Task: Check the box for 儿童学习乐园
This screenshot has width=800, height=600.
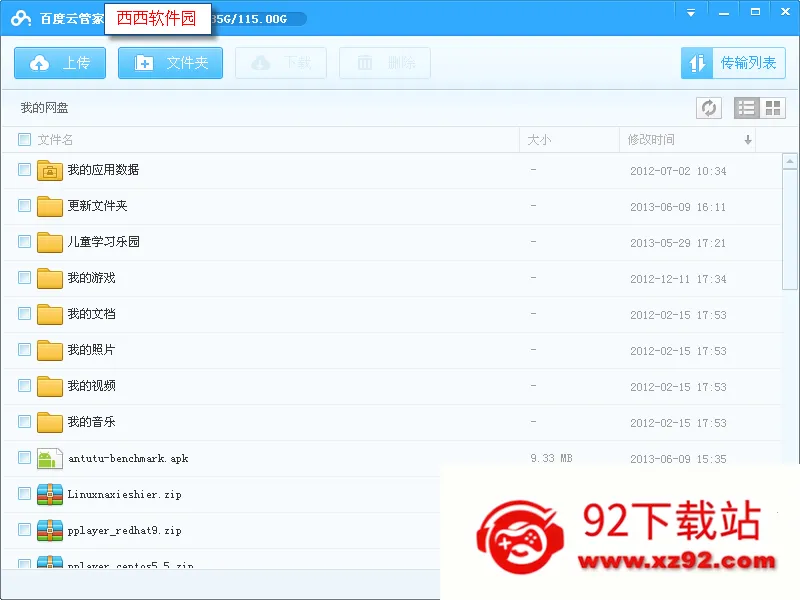Action: pyautogui.click(x=24, y=241)
